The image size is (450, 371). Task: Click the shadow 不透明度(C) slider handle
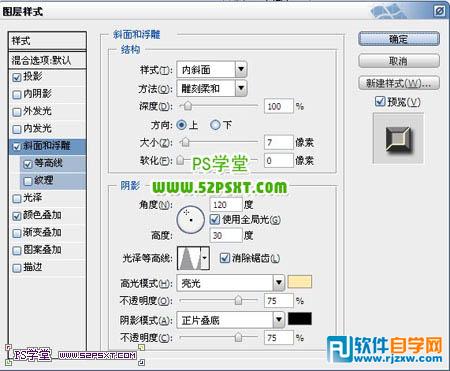[238, 337]
